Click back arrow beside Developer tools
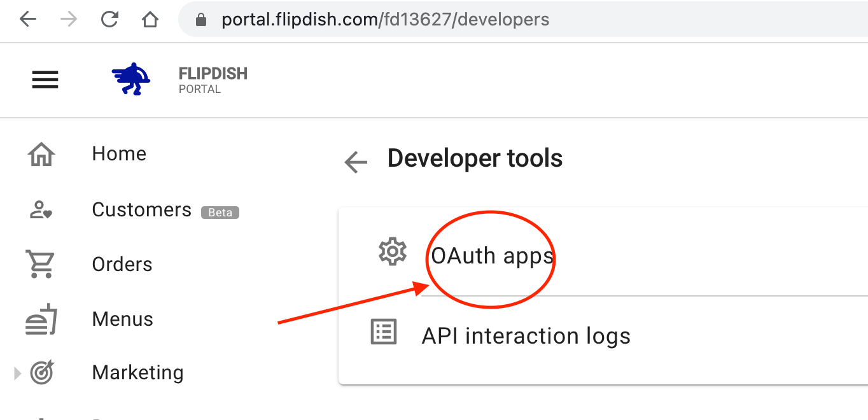 tap(356, 162)
